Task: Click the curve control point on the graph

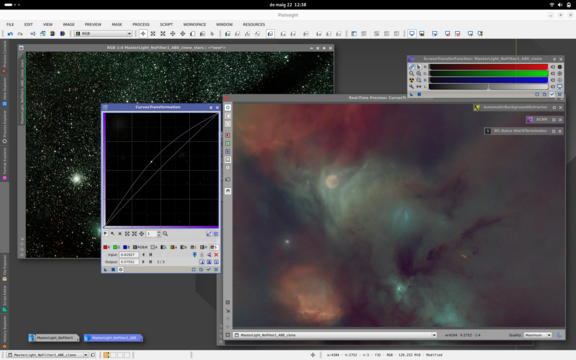Action: click(151, 162)
